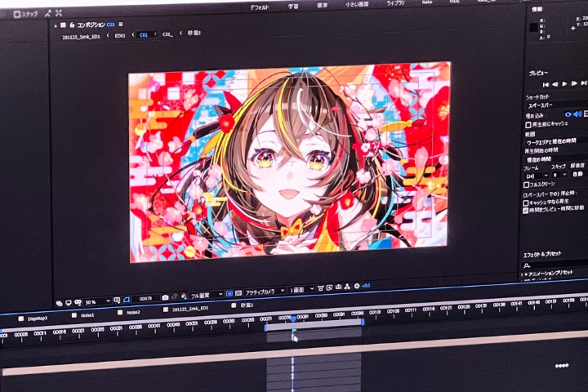Click the show snapshot icon
588x392 pixels.
175,296
